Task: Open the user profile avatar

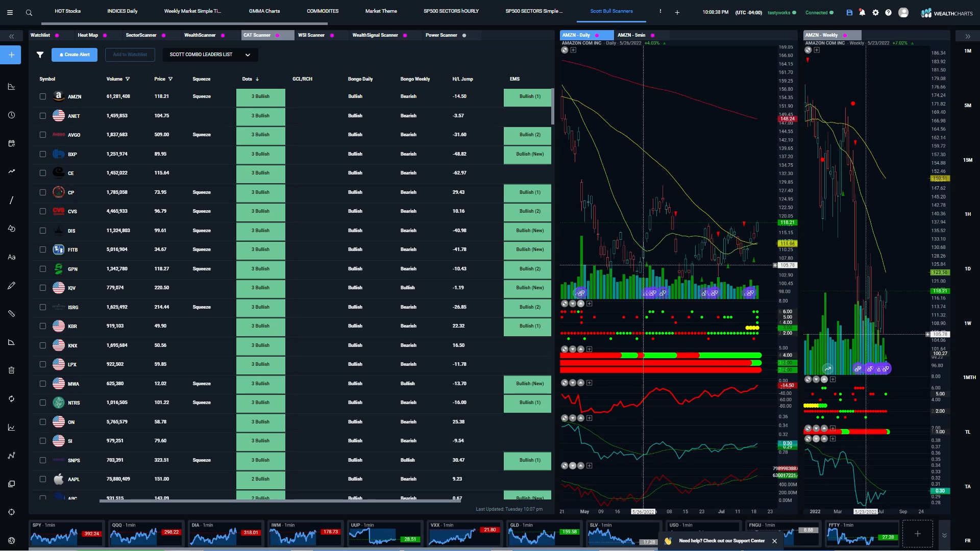Action: [903, 12]
